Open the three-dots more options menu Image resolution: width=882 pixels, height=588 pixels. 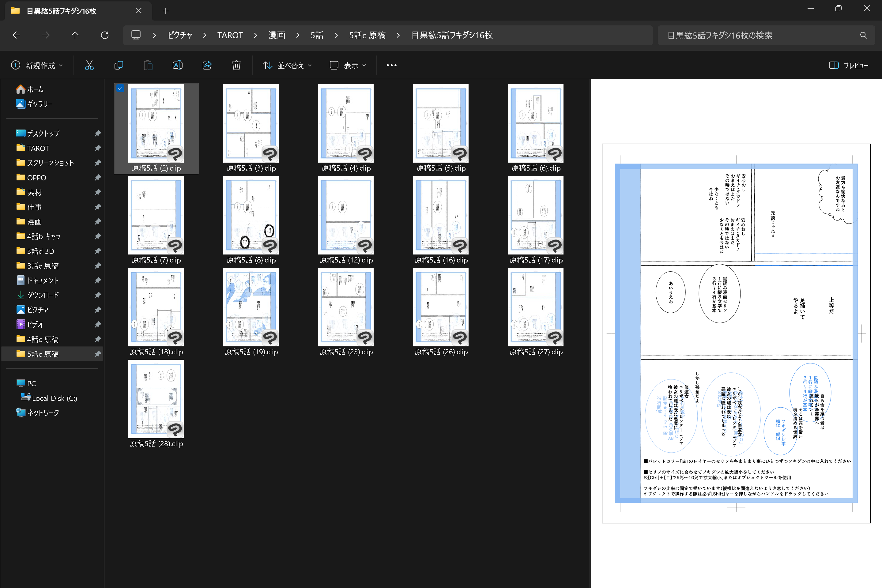pos(391,65)
